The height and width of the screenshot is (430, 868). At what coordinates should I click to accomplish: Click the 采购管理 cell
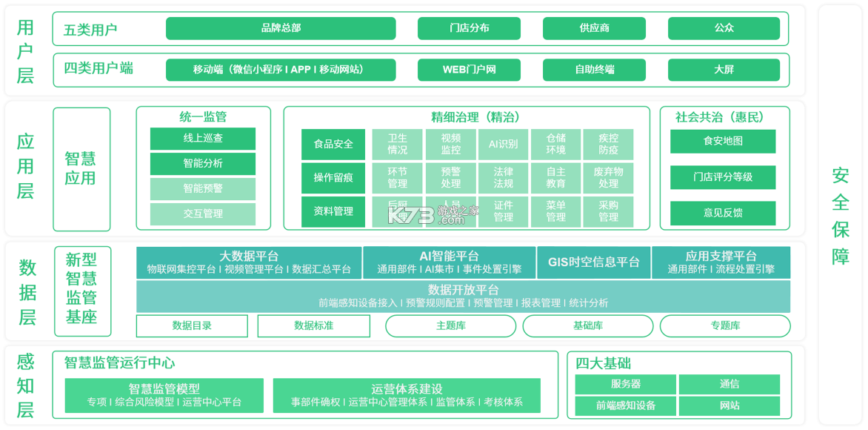tap(608, 212)
